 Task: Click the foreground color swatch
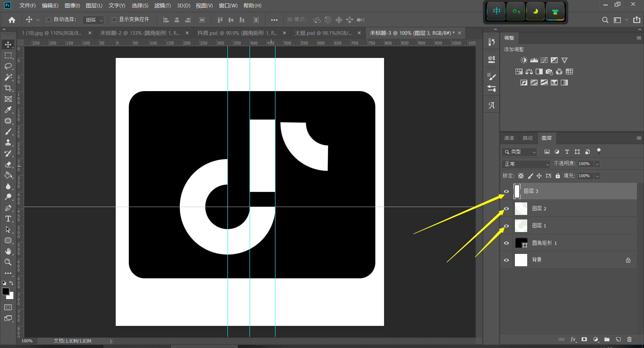pyautogui.click(x=6, y=291)
